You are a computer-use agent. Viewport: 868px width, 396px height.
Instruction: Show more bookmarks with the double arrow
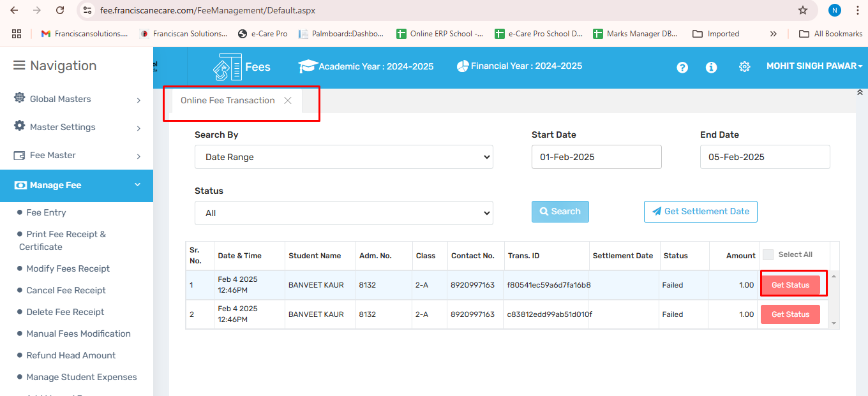tap(774, 34)
